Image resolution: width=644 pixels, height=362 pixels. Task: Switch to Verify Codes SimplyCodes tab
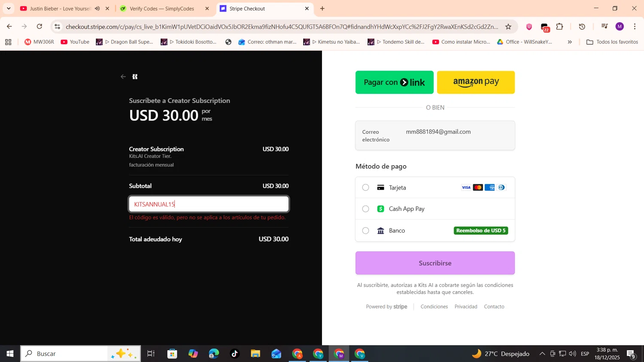(x=161, y=9)
